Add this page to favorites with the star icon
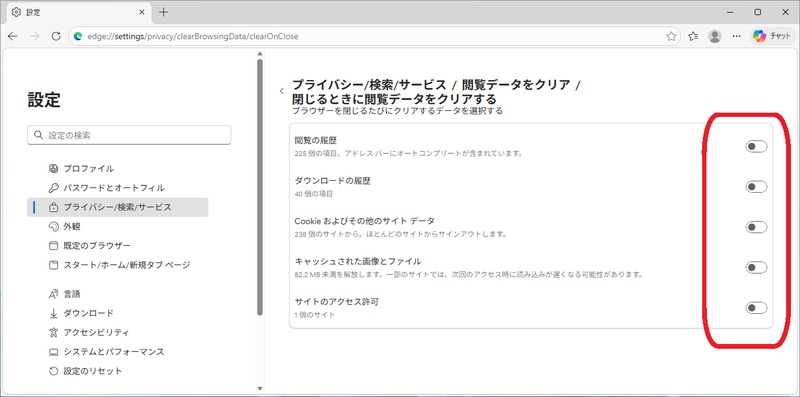 coord(671,36)
